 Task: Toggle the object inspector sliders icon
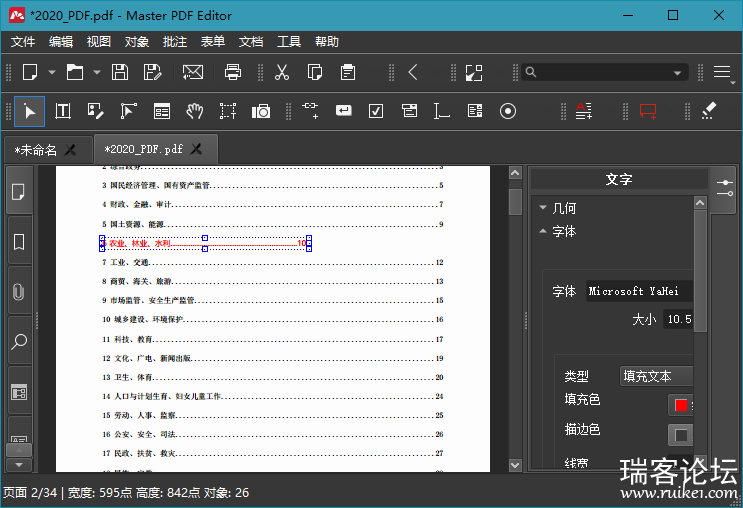725,188
